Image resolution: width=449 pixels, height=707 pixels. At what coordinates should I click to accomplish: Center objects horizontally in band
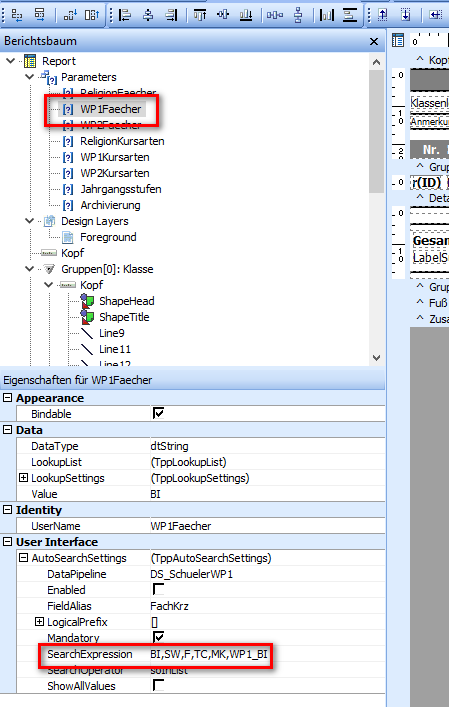(x=327, y=15)
